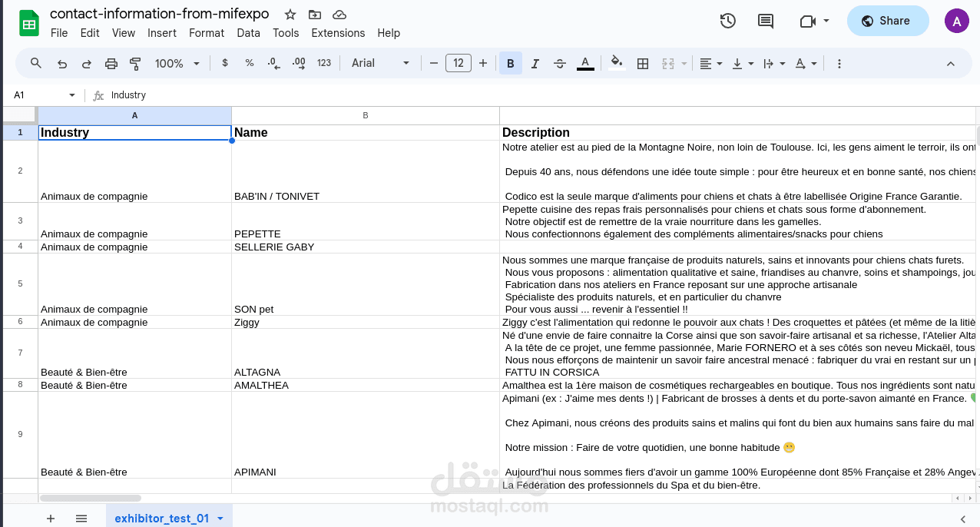Toggle bold formatting

(511, 63)
